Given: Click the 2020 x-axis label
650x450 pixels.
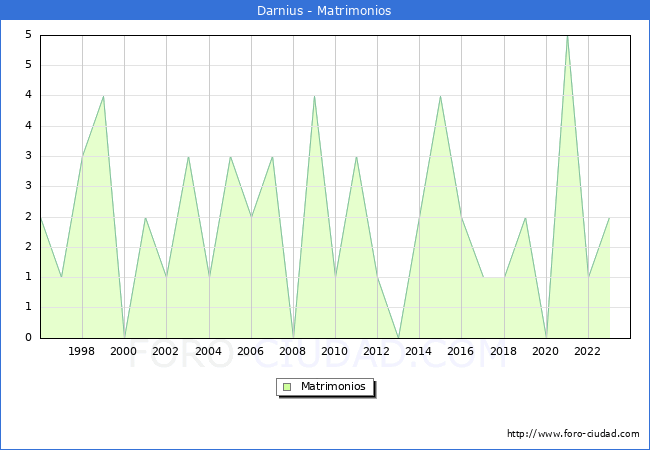Looking at the screenshot, I should [546, 351].
